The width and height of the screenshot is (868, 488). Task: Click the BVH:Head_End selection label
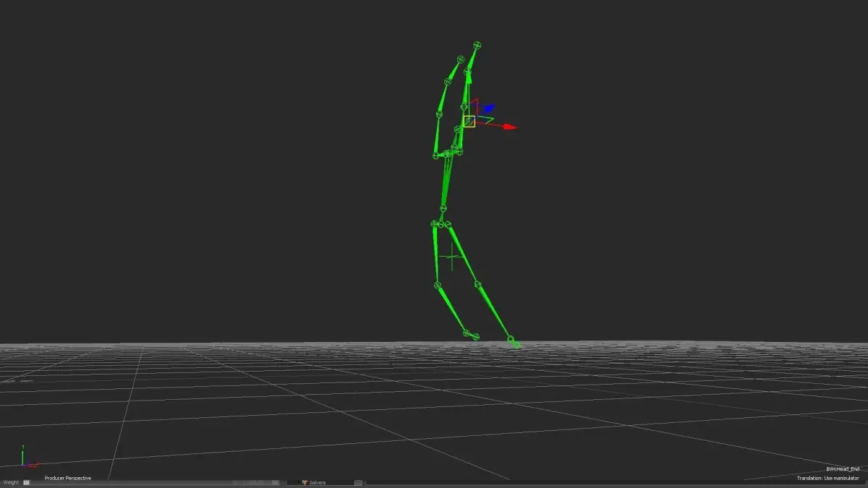(x=843, y=469)
